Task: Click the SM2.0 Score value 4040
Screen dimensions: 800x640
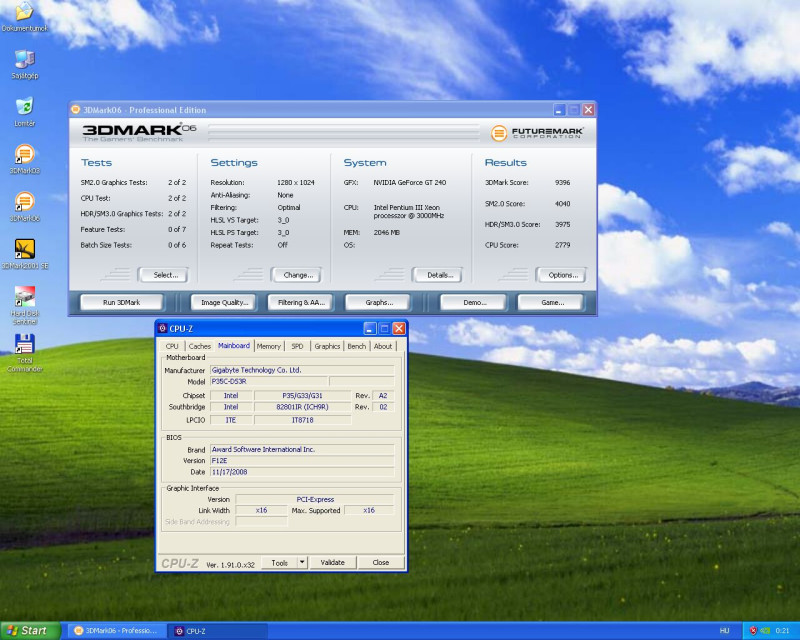Action: click(562, 204)
